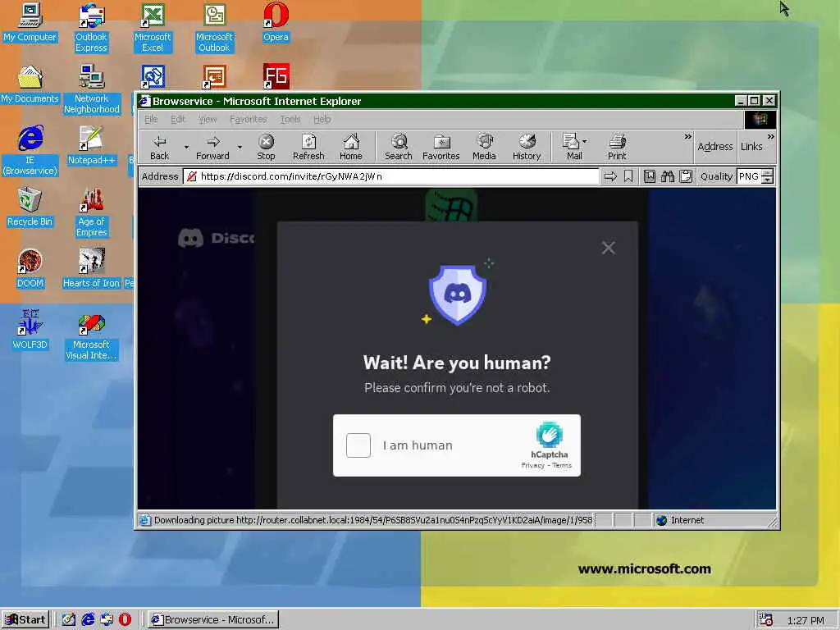Open Outlook Express desktop icon
This screenshot has width=840, height=630.
tap(91, 27)
